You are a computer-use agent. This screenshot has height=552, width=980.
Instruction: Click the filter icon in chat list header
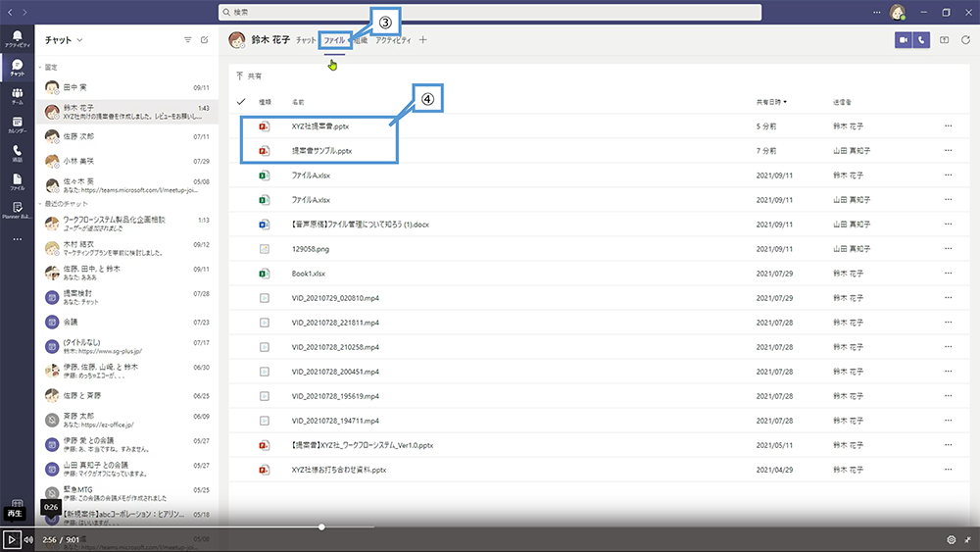pos(187,40)
